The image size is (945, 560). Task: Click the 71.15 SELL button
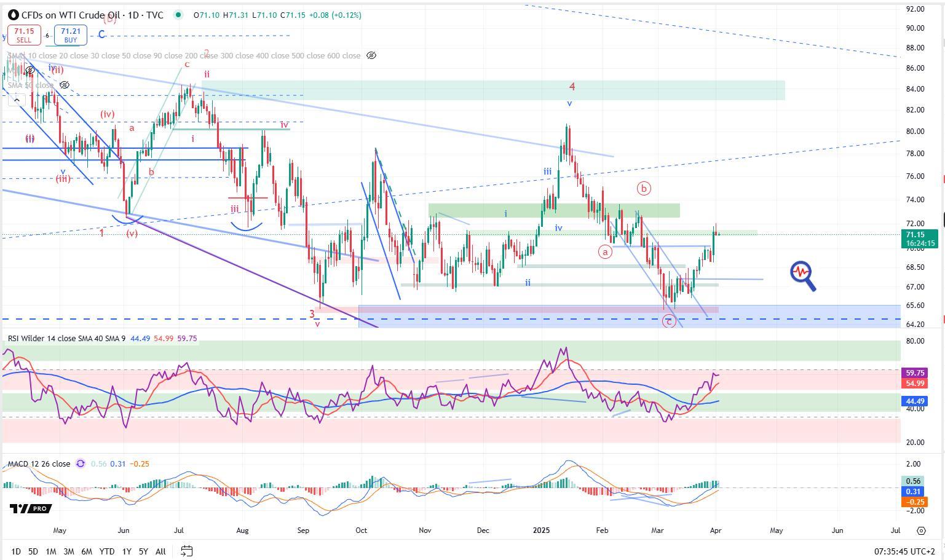[x=24, y=35]
